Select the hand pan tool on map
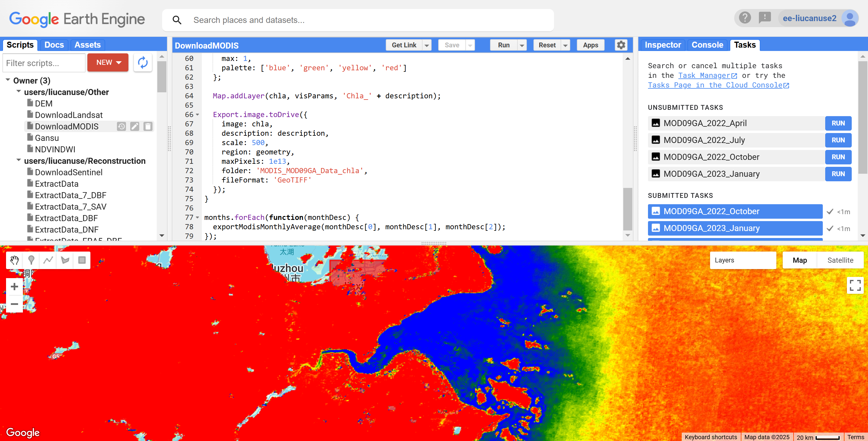Viewport: 868px width, 441px height. tap(14, 260)
